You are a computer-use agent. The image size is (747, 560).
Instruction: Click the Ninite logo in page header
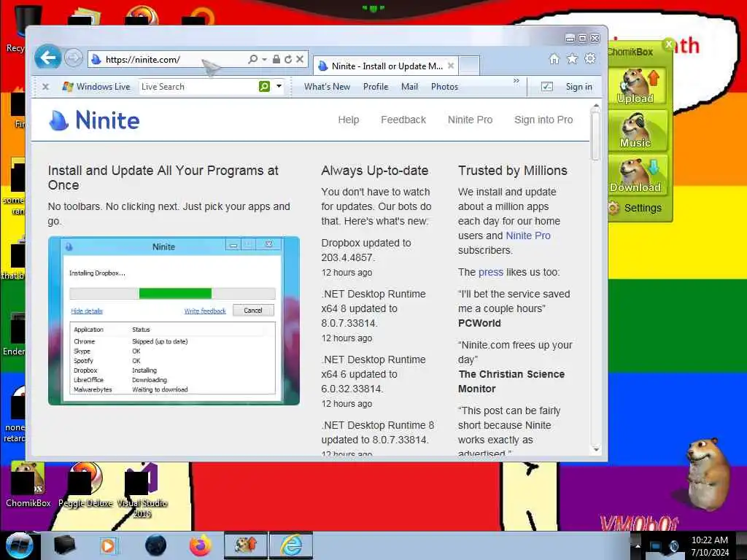[x=94, y=120]
